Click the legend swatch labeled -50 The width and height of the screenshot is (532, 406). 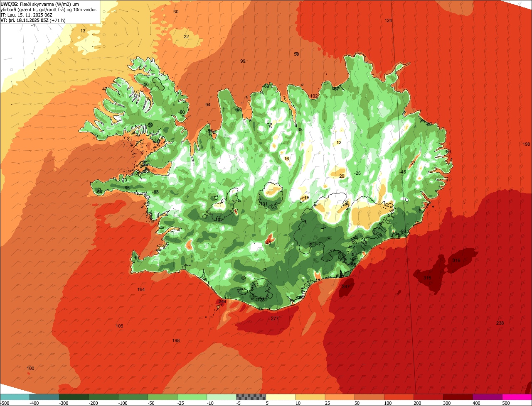pos(162,397)
